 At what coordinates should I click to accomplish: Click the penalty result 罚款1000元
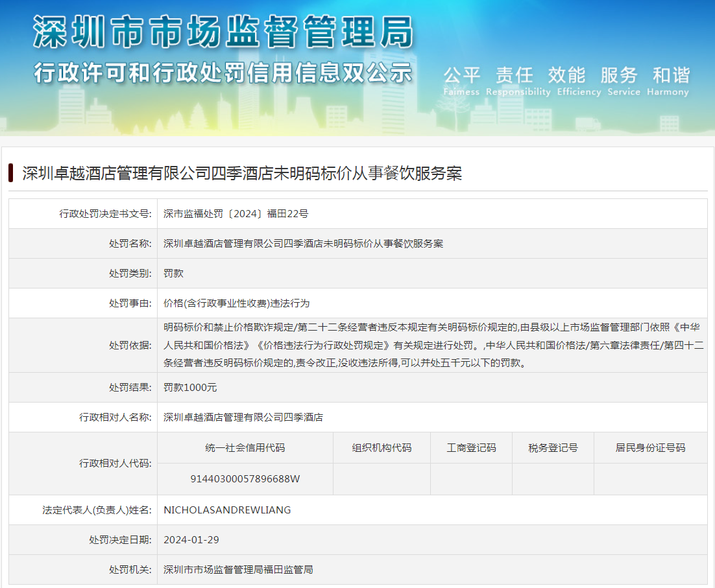(190, 387)
